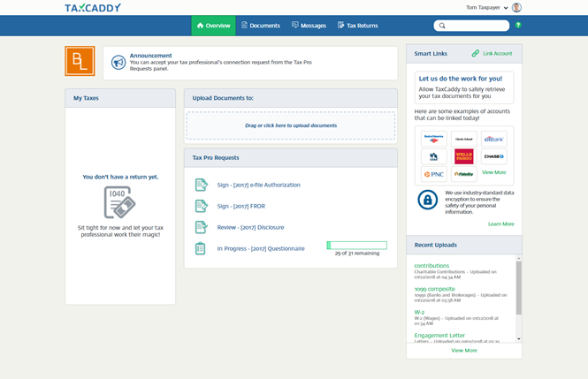Open In Progress [2017] Questionnaire
The image size is (588, 379).
pyautogui.click(x=261, y=248)
